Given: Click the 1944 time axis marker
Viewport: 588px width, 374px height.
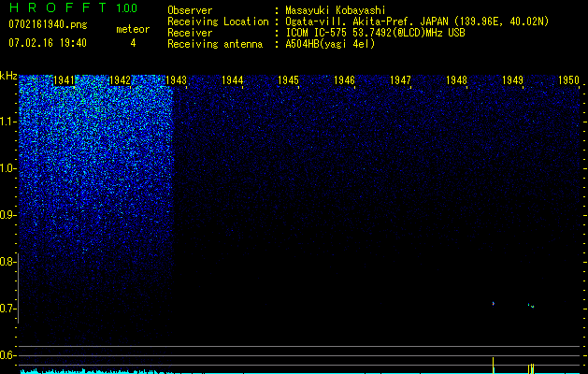Looking at the screenshot, I should (232, 79).
